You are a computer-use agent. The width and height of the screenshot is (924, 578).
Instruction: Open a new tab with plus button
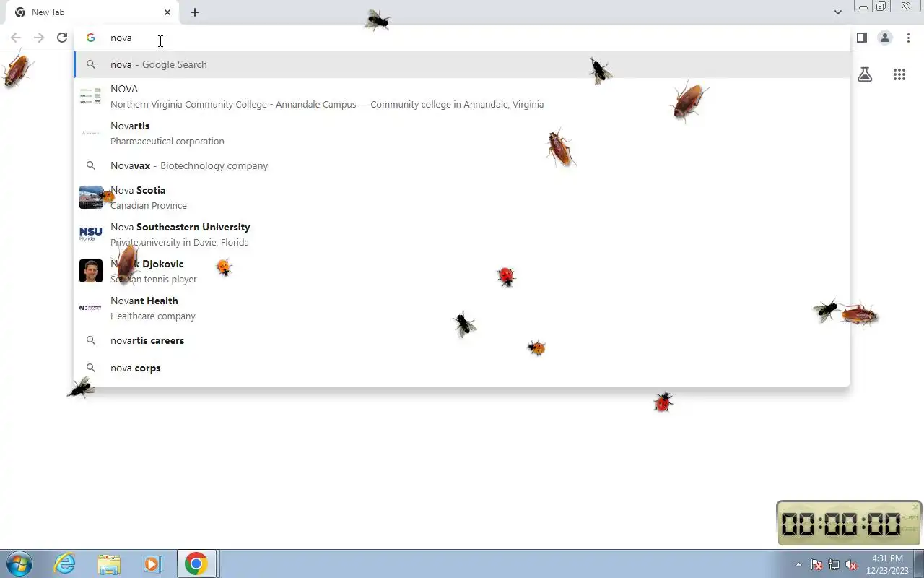point(195,12)
